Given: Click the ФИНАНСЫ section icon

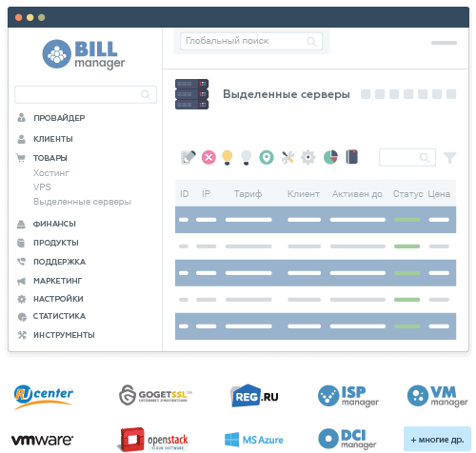Looking at the screenshot, I should click(21, 224).
